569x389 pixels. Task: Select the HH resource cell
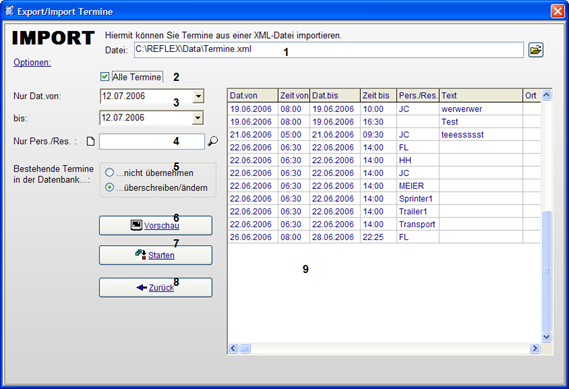tap(418, 160)
